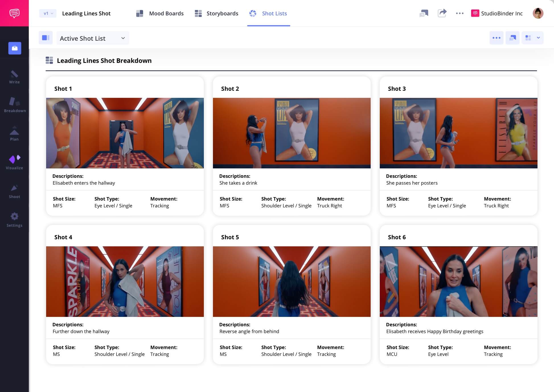Click the share arrow icon
Image resolution: width=554 pixels, height=392 pixels.
[x=442, y=13]
